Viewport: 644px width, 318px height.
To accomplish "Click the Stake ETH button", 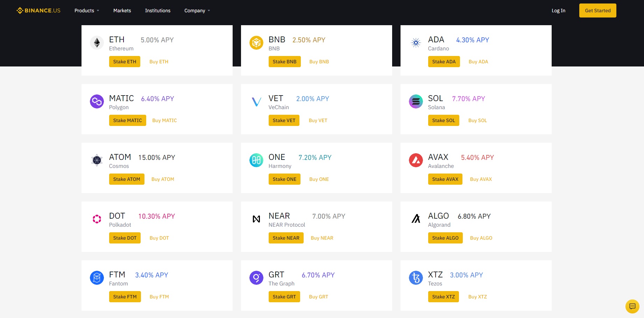I will 125,62.
